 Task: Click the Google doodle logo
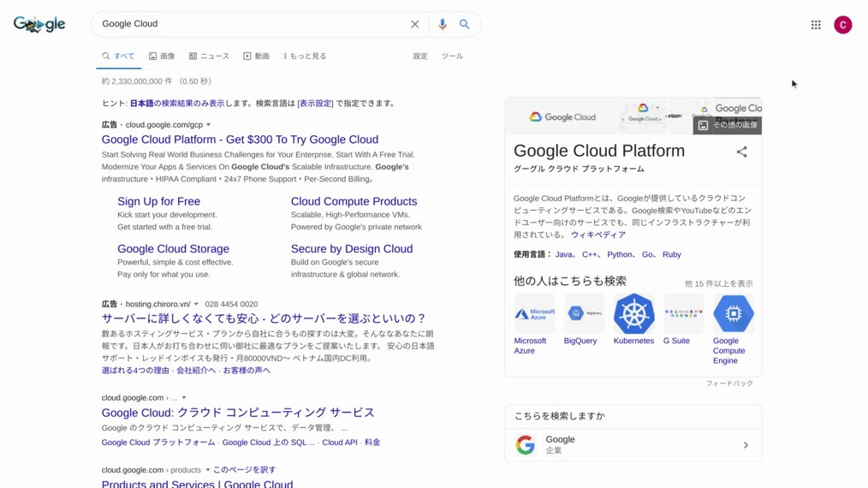(39, 24)
